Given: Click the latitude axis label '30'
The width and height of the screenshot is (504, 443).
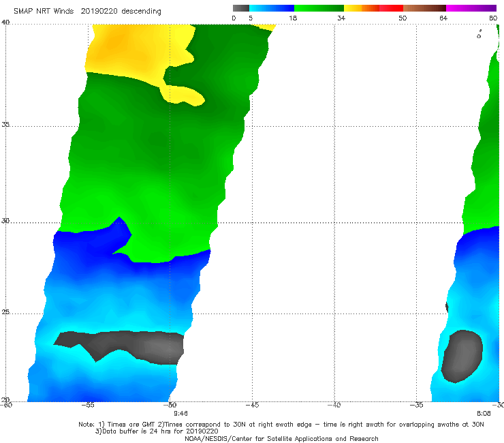Looking at the screenshot, I should tap(5, 221).
